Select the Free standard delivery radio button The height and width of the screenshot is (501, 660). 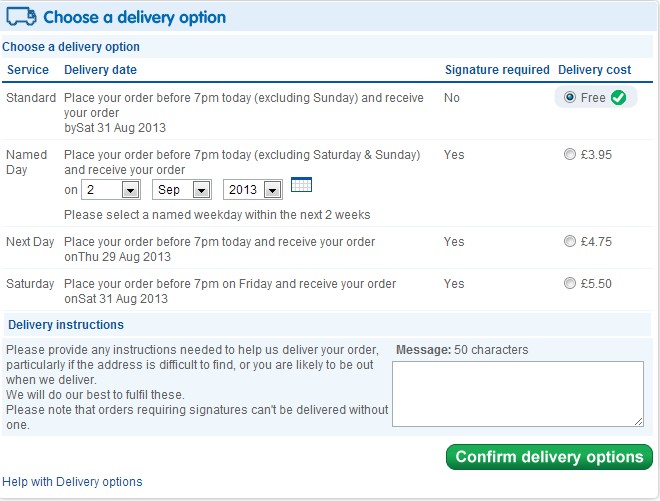[570, 97]
